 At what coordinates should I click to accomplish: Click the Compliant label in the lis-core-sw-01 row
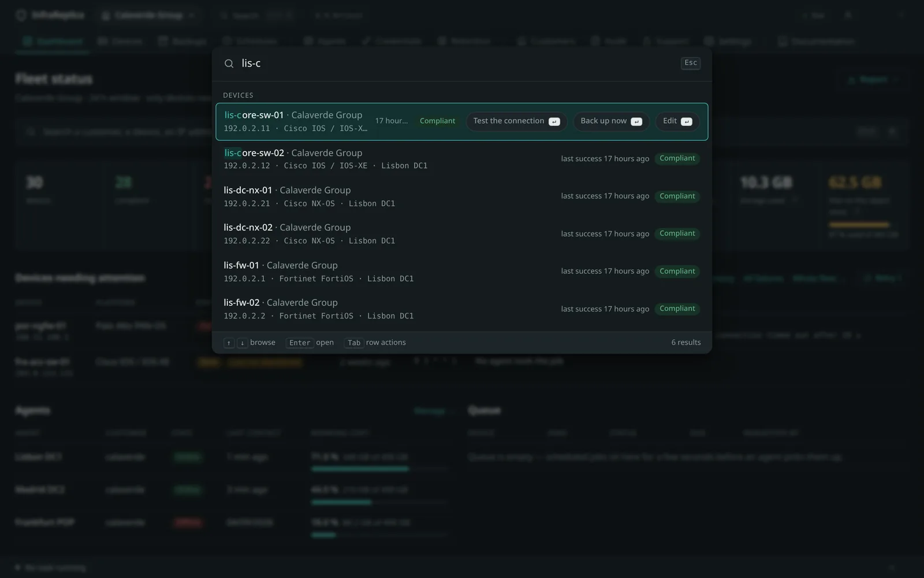tap(437, 121)
